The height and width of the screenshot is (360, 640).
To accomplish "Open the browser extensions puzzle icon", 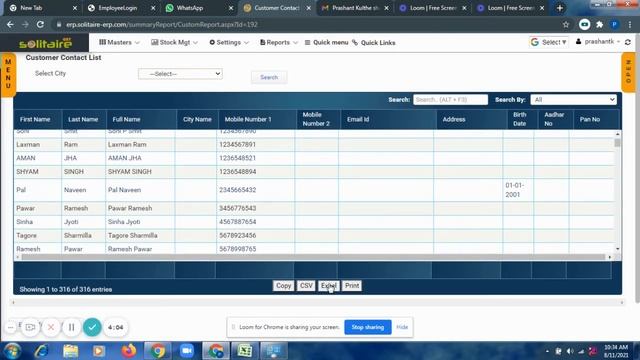I will (x=600, y=24).
